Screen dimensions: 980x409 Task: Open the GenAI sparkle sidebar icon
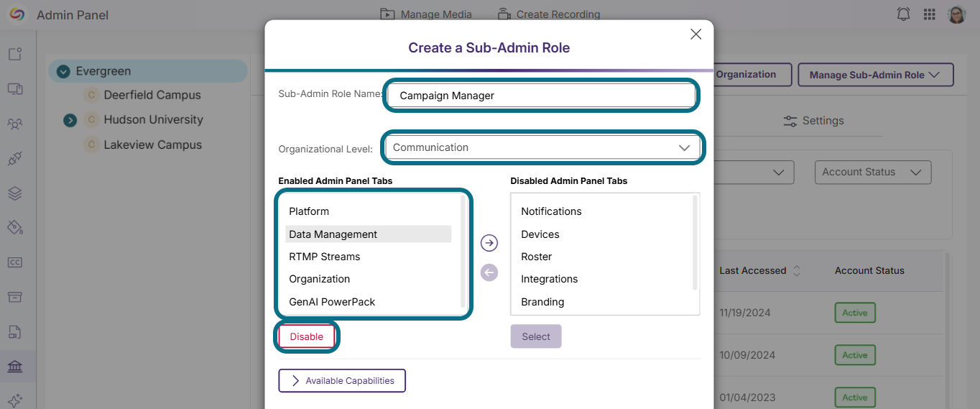pyautogui.click(x=15, y=400)
